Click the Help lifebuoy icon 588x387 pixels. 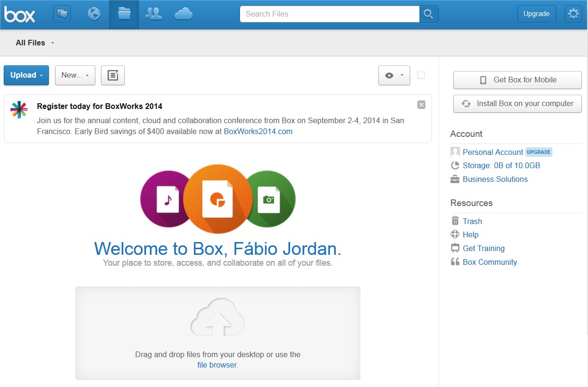point(455,234)
